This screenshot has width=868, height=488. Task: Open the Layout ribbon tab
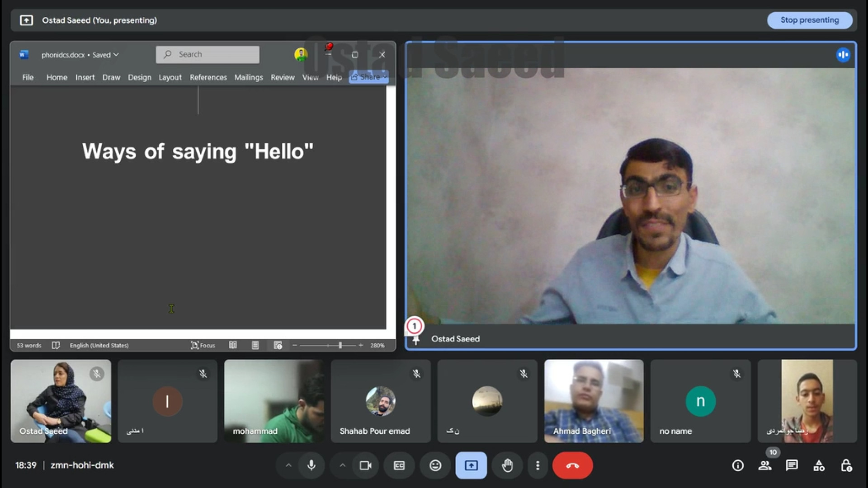(x=170, y=77)
